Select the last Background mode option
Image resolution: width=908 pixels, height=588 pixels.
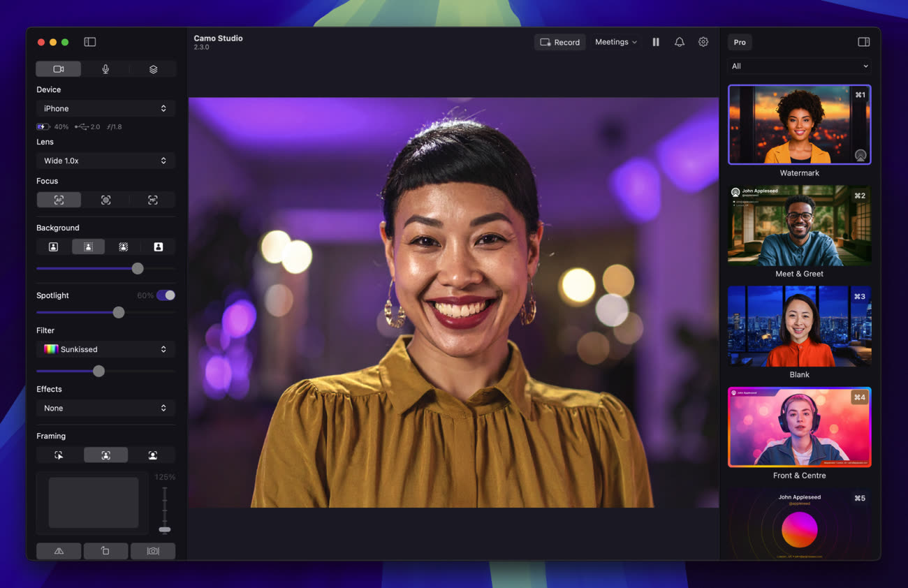pyautogui.click(x=159, y=247)
